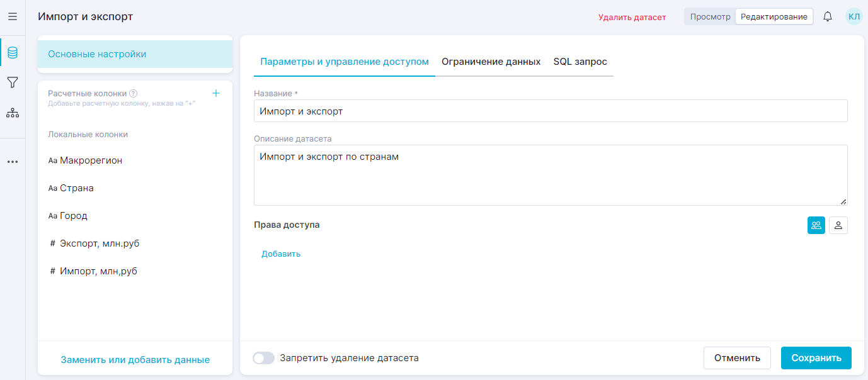Open the hierarchy structure icon
The image size is (868, 380).
tap(13, 113)
